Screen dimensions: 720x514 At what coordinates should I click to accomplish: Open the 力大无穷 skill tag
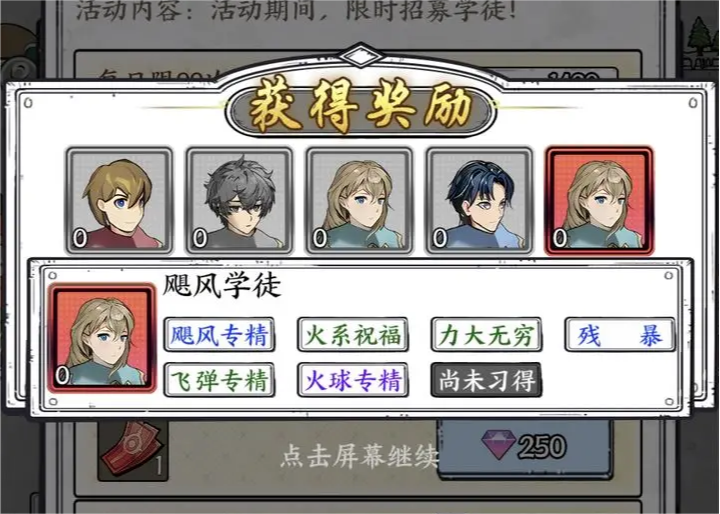[486, 334]
